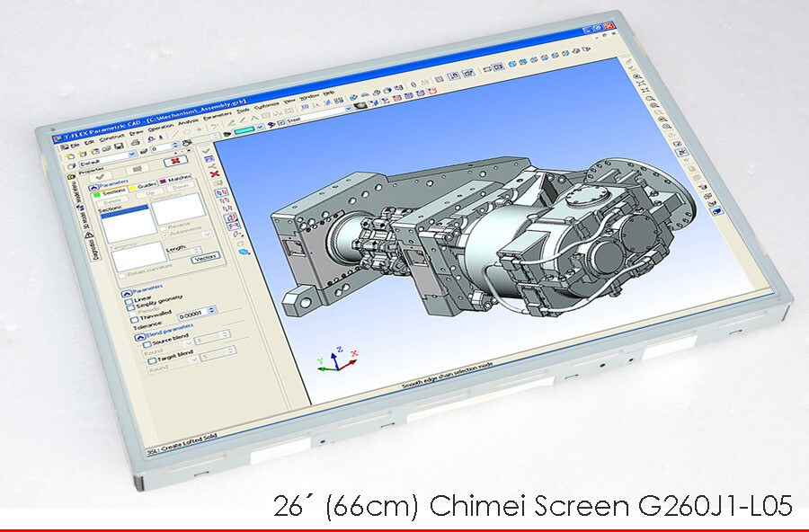Toggle the Linear checkbox

[x=128, y=301]
